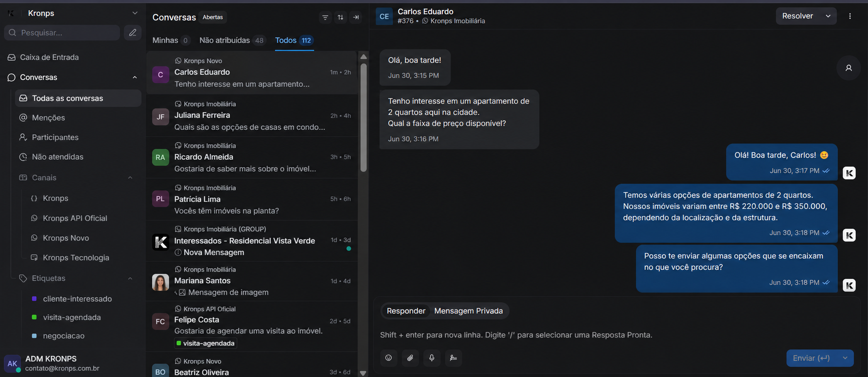
Task: Open the Kronps channel
Action: (55, 198)
